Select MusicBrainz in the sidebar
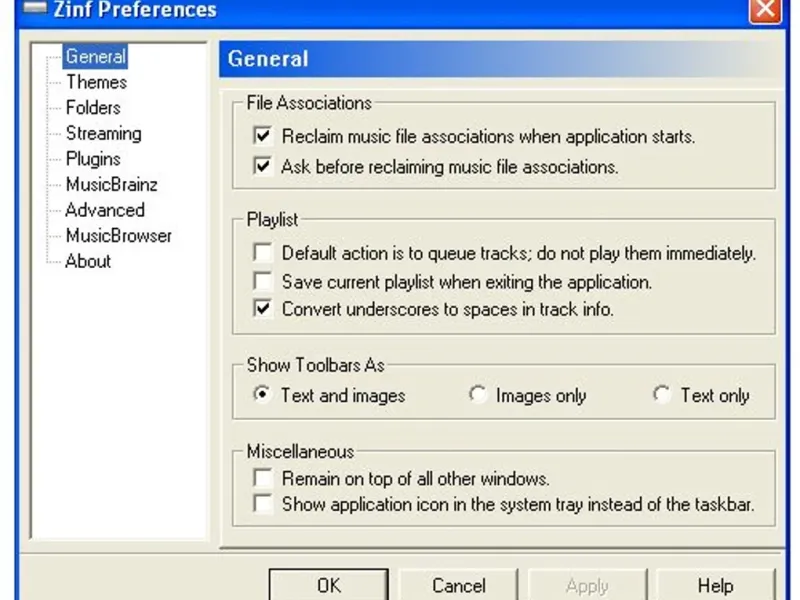Image resolution: width=800 pixels, height=600 pixels. pyautogui.click(x=112, y=185)
